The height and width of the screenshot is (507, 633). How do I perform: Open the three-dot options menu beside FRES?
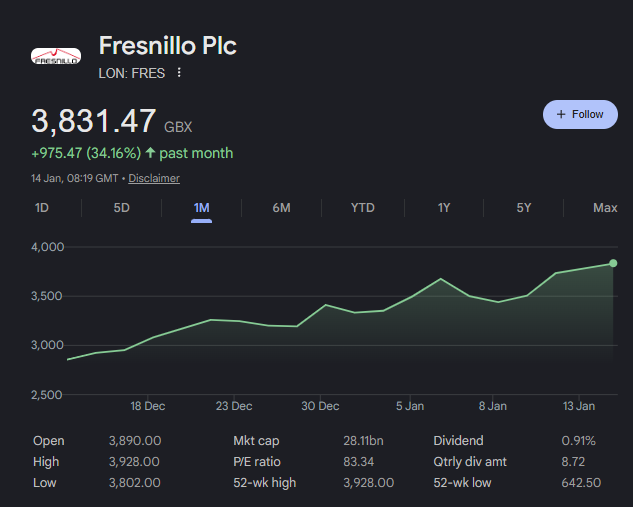[x=179, y=73]
